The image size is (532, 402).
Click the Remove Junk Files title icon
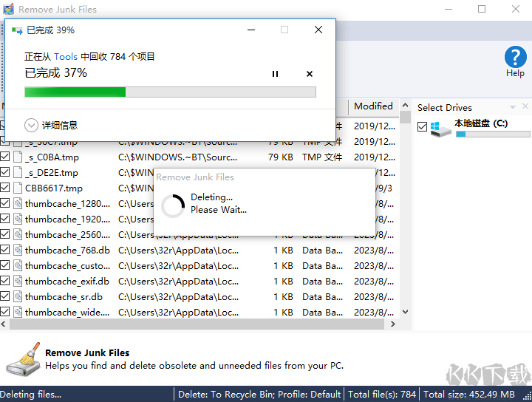[8, 8]
